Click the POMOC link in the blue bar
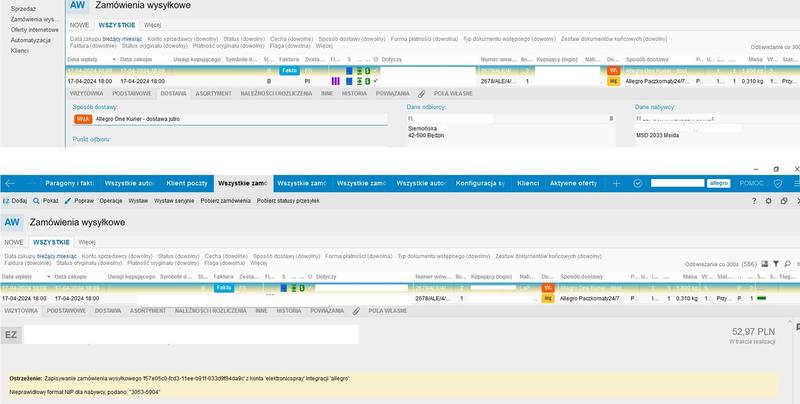Image resolution: width=800 pixels, height=404 pixels. (752, 183)
